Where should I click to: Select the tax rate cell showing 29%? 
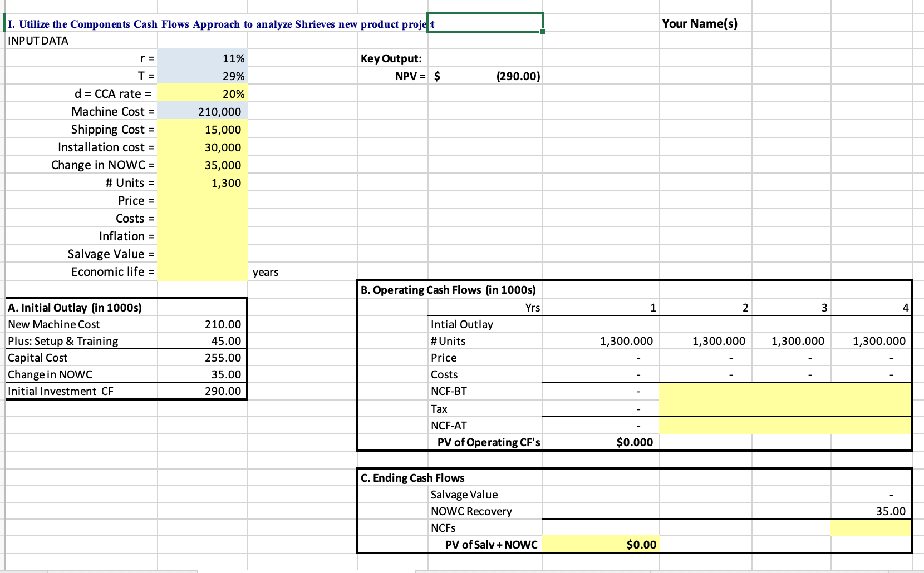click(203, 76)
